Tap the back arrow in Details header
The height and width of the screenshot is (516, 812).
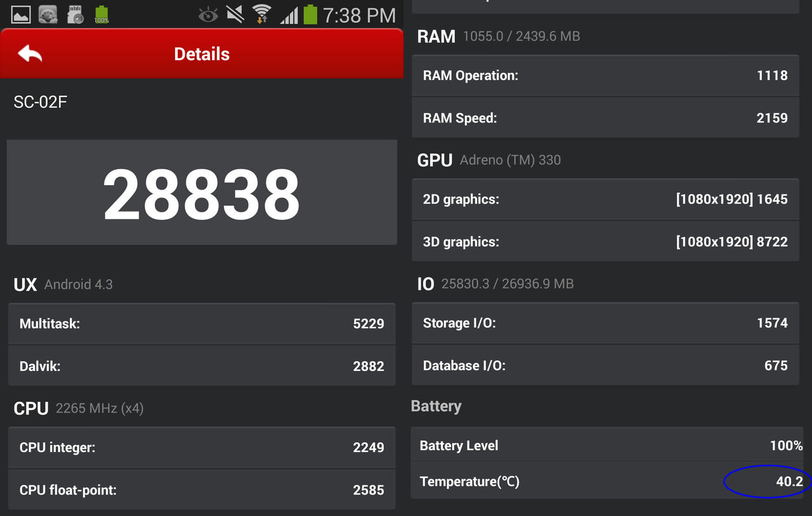pyautogui.click(x=30, y=54)
